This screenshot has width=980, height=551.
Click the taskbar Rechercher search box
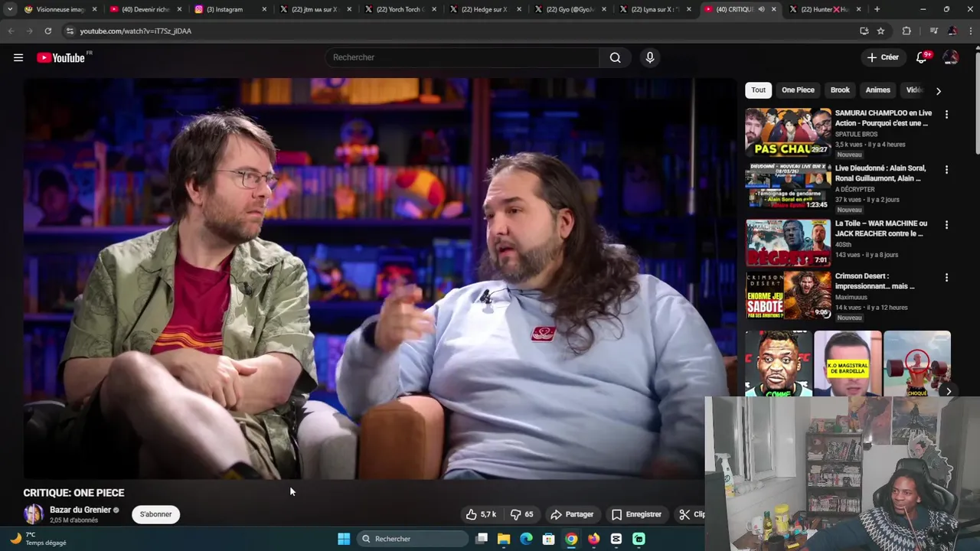pyautogui.click(x=413, y=539)
